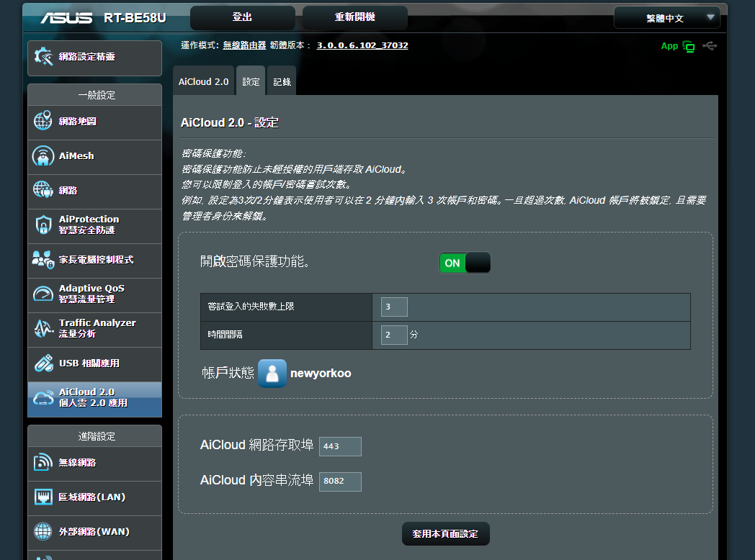Select the 設定 tab
The height and width of the screenshot is (560, 755).
pos(251,81)
